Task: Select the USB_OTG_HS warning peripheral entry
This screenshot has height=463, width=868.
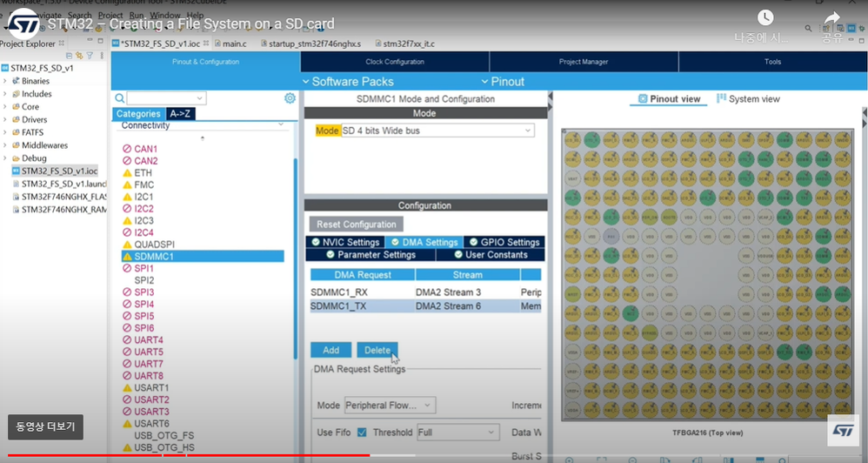Action: click(158, 447)
